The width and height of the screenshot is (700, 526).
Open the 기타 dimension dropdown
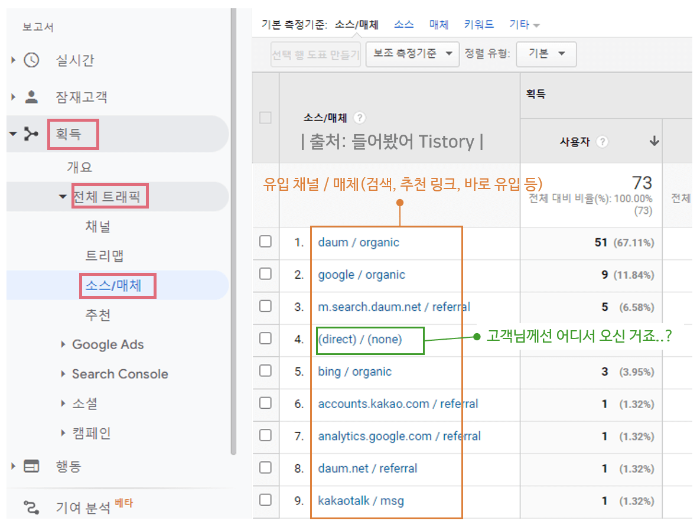(x=525, y=25)
